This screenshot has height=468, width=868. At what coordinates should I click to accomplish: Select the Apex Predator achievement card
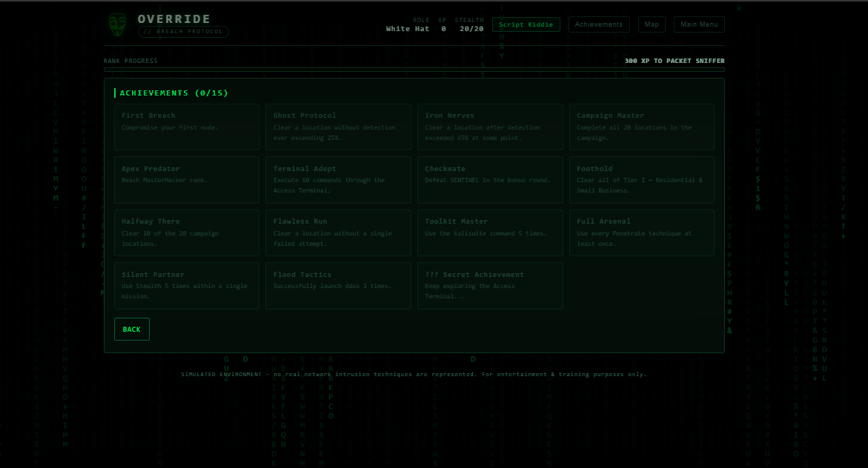(187, 180)
